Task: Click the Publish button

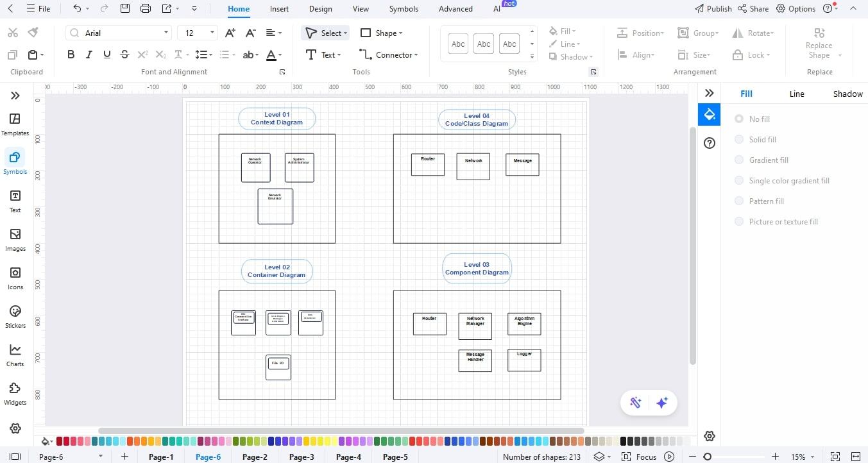Action: tap(713, 8)
